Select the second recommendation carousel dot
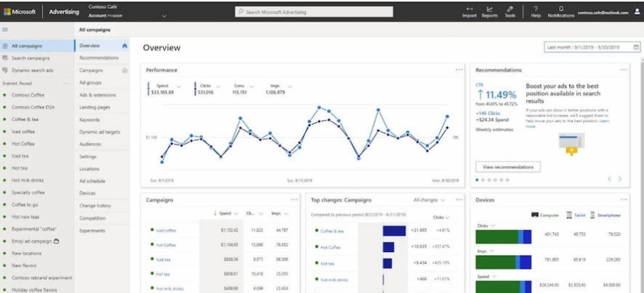The image size is (644, 293). [x=483, y=179]
